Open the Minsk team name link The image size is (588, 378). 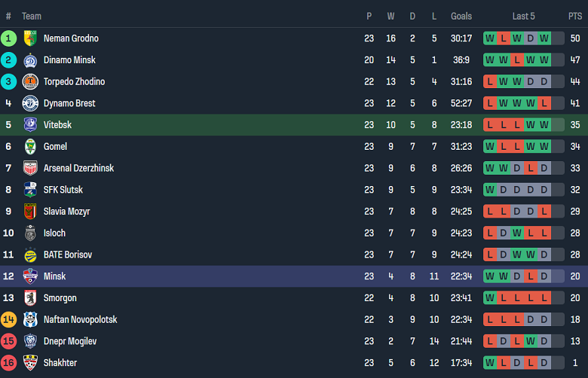[55, 276]
